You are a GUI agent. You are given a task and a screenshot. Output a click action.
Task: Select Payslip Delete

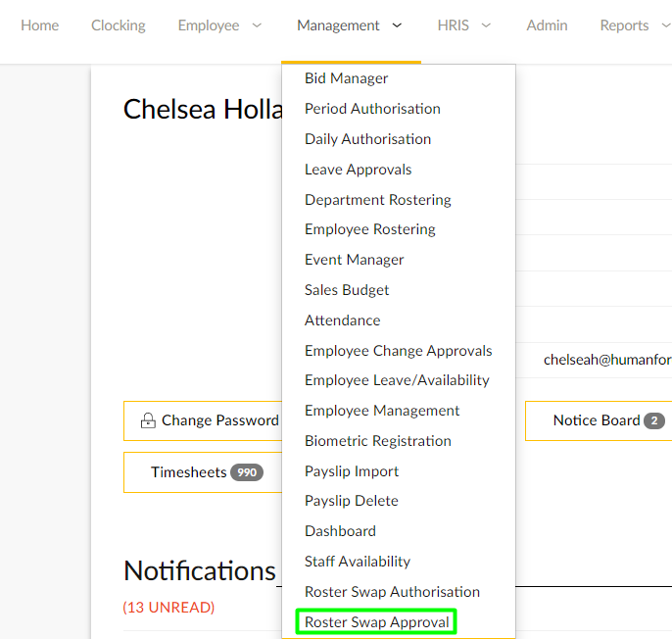(x=352, y=501)
